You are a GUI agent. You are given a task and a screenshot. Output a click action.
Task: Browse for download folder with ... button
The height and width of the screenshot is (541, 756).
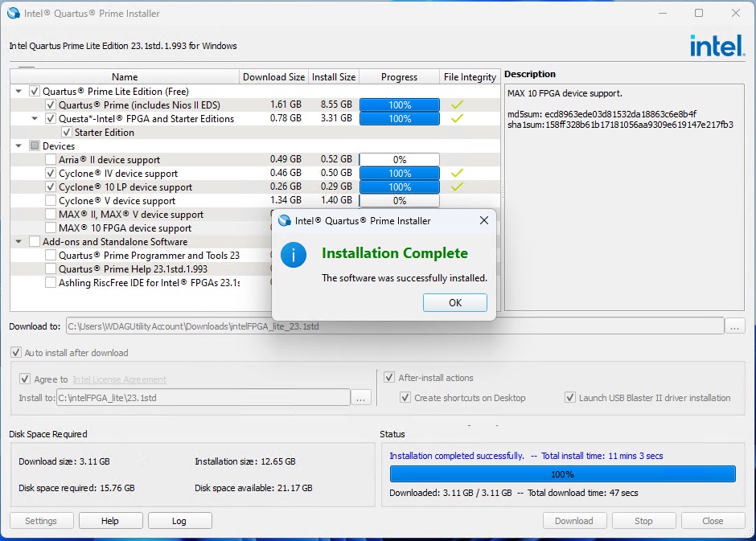[x=735, y=326]
